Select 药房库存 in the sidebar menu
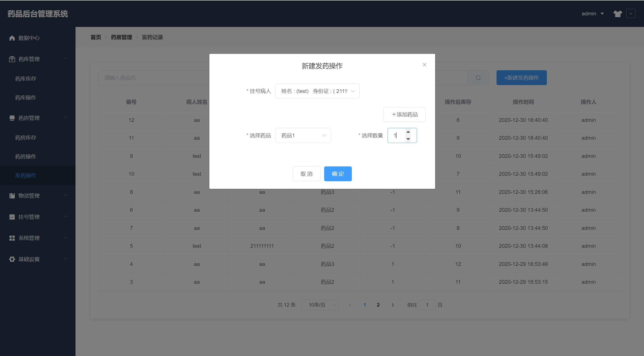644x356 pixels. pos(26,138)
